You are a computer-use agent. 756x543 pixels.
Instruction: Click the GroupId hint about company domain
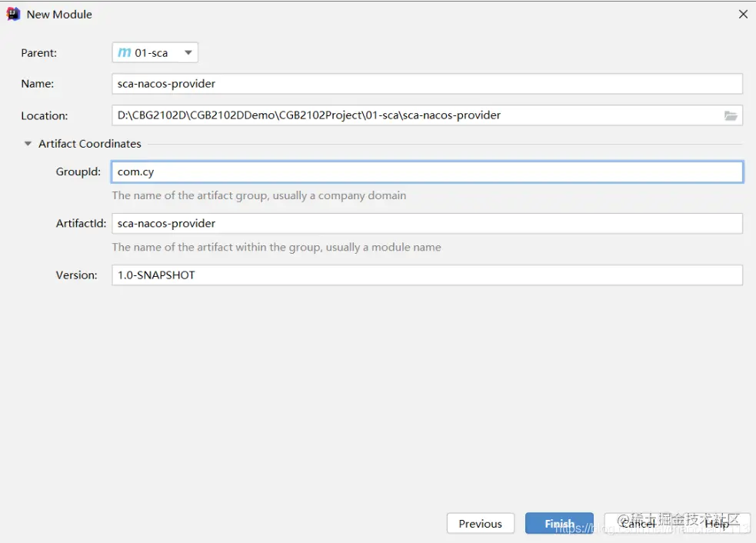pyautogui.click(x=259, y=196)
